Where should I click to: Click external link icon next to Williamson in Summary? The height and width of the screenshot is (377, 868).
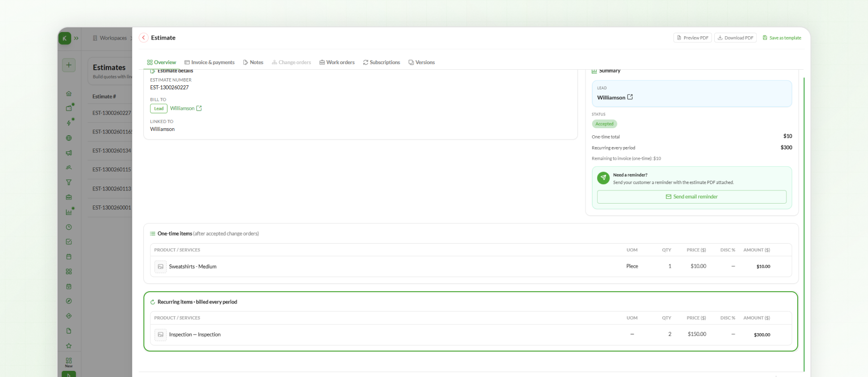630,97
